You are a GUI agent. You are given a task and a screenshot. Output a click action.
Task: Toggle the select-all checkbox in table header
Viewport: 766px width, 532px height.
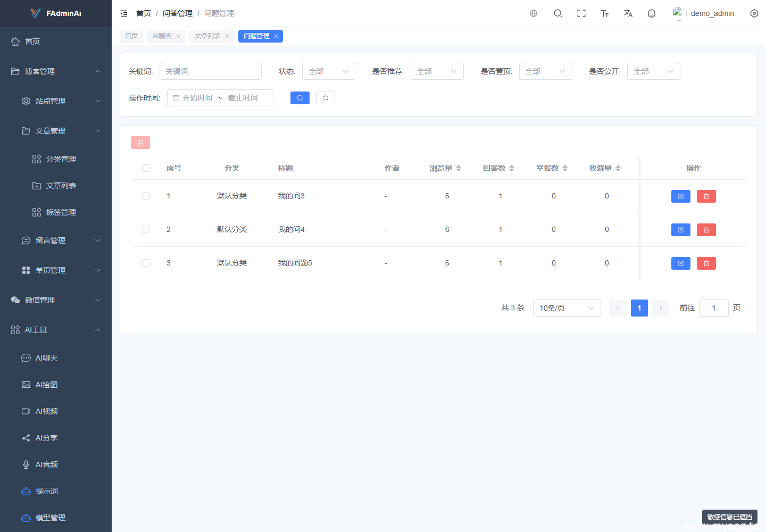click(146, 168)
